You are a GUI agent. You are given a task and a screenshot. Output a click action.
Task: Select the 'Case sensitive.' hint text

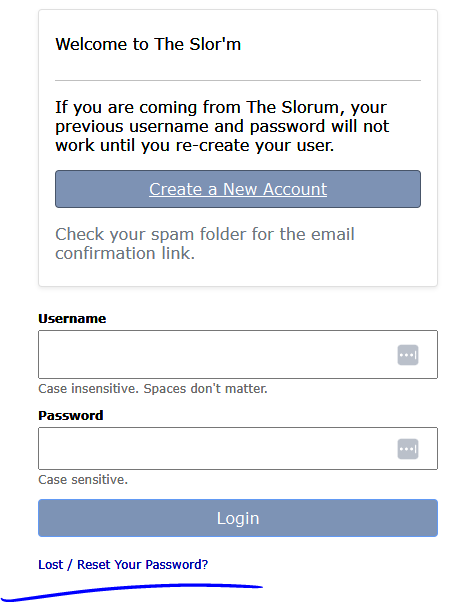83,479
